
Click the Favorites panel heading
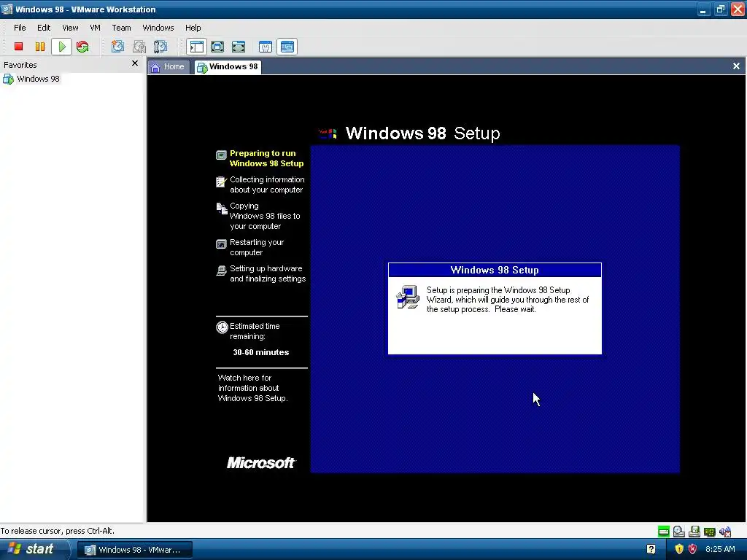point(20,65)
